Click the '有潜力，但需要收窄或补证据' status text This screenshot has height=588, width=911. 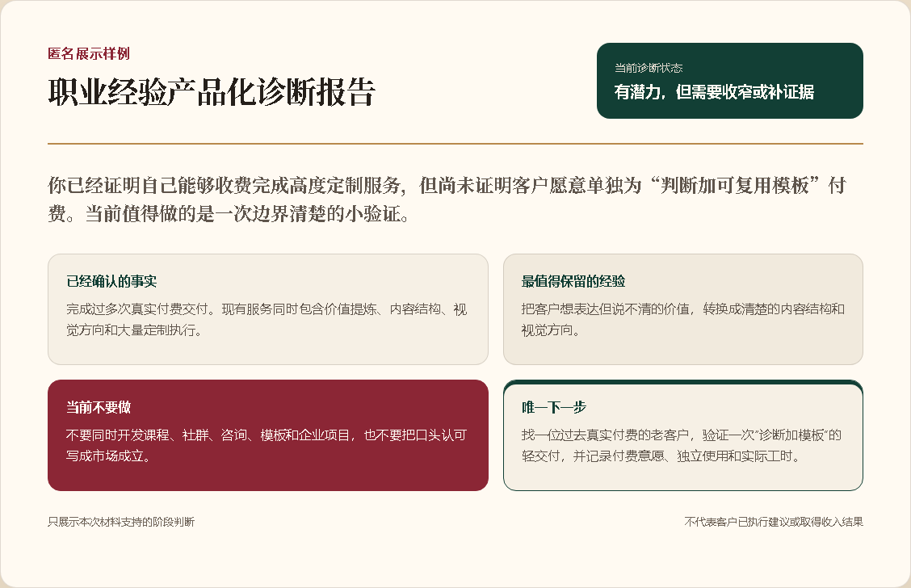pos(714,92)
